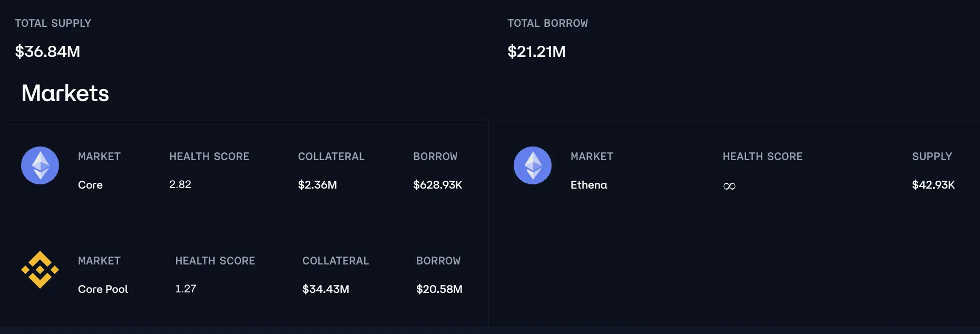Select the 1.27 health score value
The image size is (980, 334).
185,289
